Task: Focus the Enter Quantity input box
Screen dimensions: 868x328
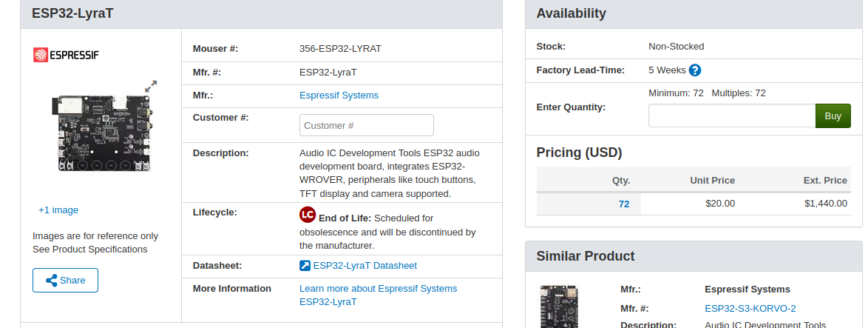Action: point(732,116)
